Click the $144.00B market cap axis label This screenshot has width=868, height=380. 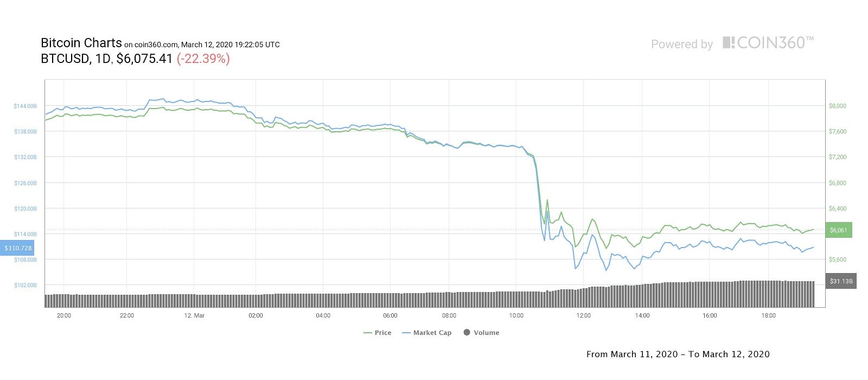tap(25, 106)
